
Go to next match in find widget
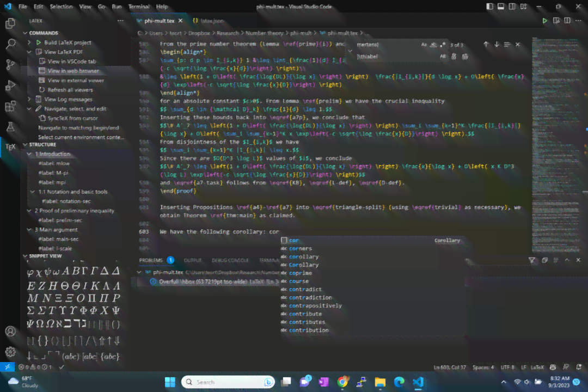497,44
